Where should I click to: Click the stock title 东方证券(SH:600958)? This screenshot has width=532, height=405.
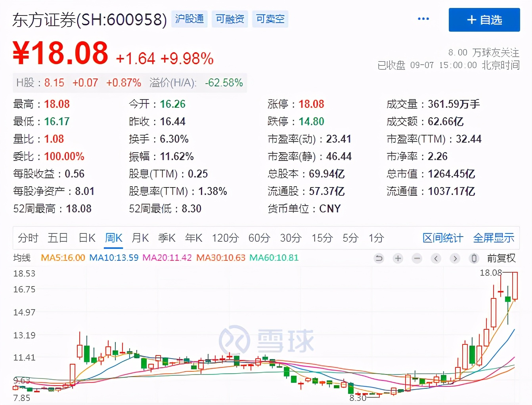point(90,20)
